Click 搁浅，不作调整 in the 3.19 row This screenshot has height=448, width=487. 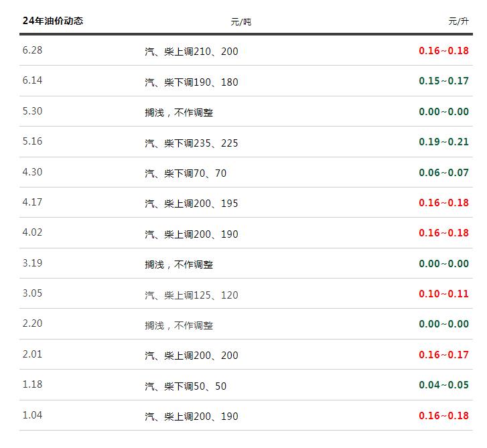[179, 265]
